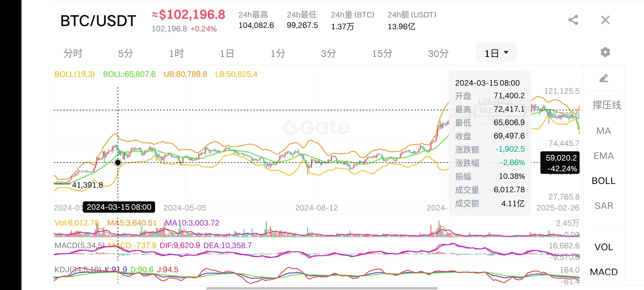Toggle the MACD sub-chart

[603, 272]
